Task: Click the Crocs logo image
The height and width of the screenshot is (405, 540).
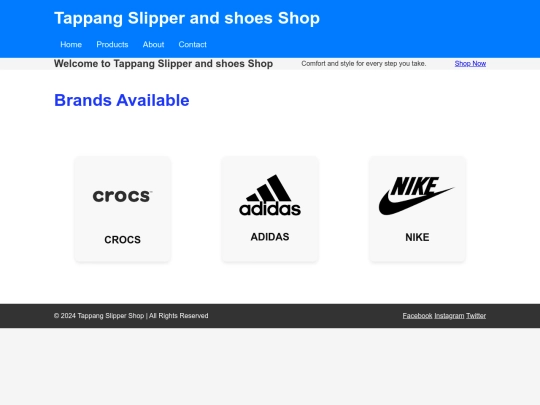Action: (123, 196)
